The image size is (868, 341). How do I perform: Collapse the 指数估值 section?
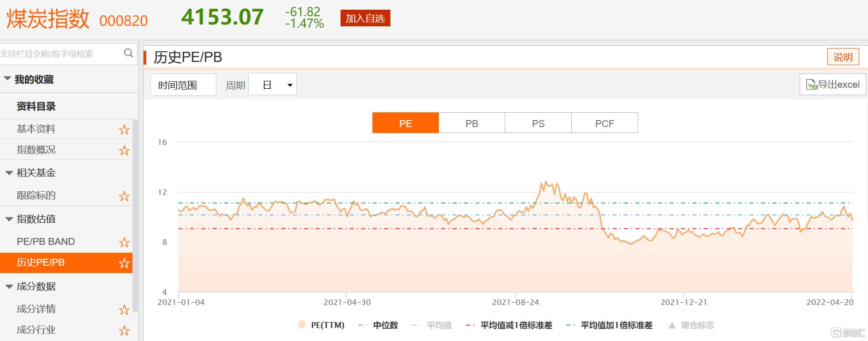point(9,219)
